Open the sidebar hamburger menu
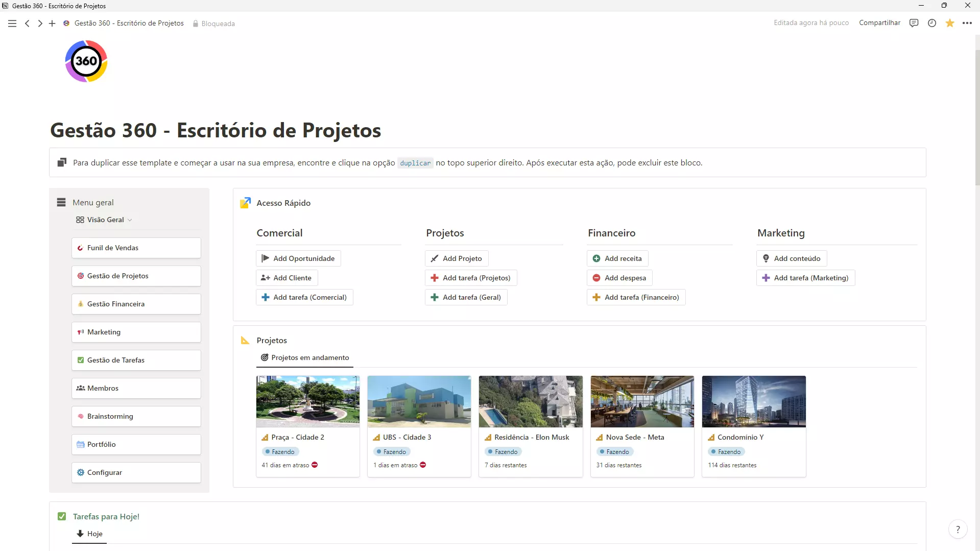Screen dimensions: 980x551 point(12,23)
